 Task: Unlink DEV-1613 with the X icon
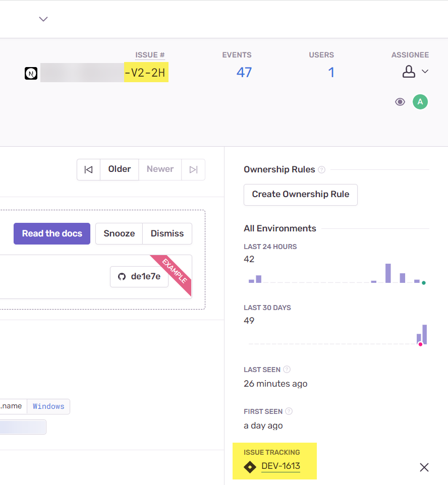[424, 467]
